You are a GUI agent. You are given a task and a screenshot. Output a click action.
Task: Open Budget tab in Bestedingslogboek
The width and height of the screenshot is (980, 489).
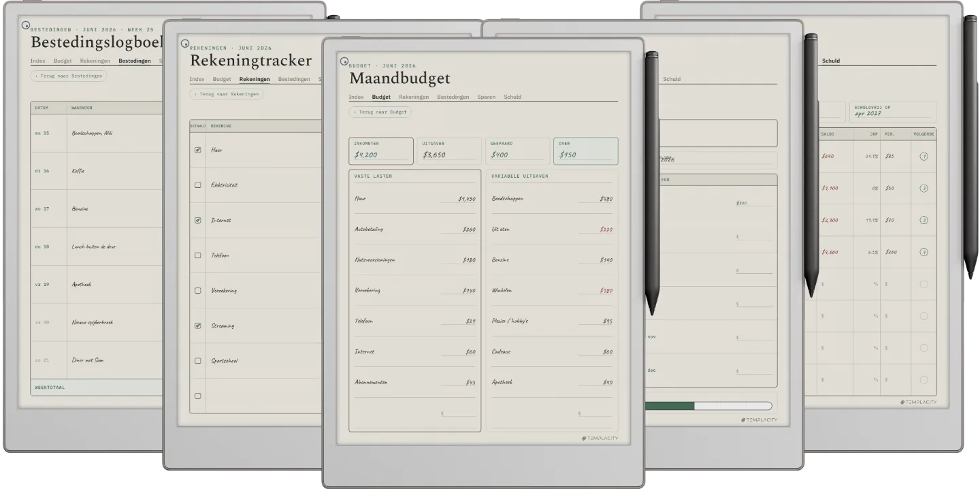click(x=63, y=61)
